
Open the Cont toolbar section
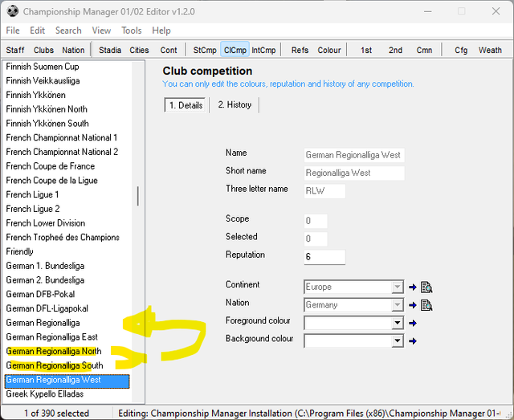[169, 50]
